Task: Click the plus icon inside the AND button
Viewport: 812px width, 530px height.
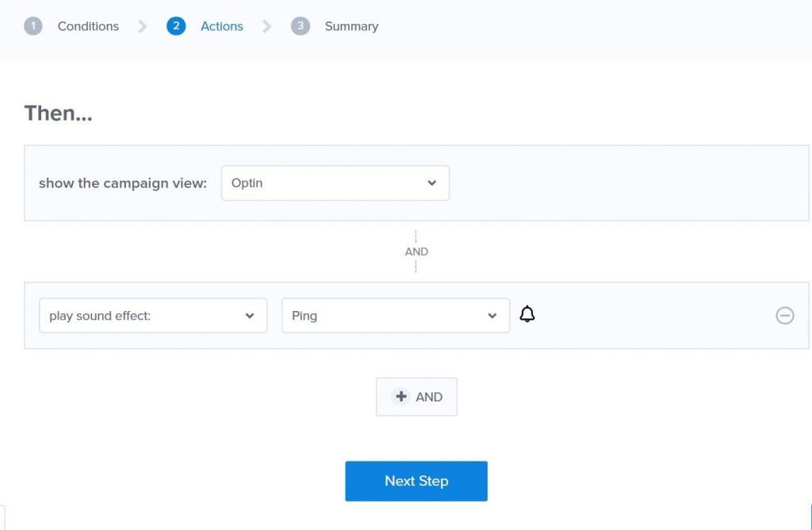Action: (x=401, y=396)
